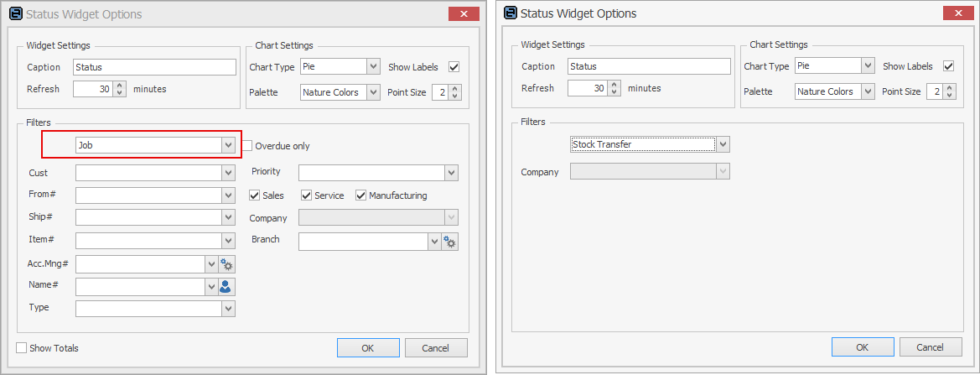Click the app icon in left dialog title bar
Viewport: 980px width, 375px height.
coord(16,13)
